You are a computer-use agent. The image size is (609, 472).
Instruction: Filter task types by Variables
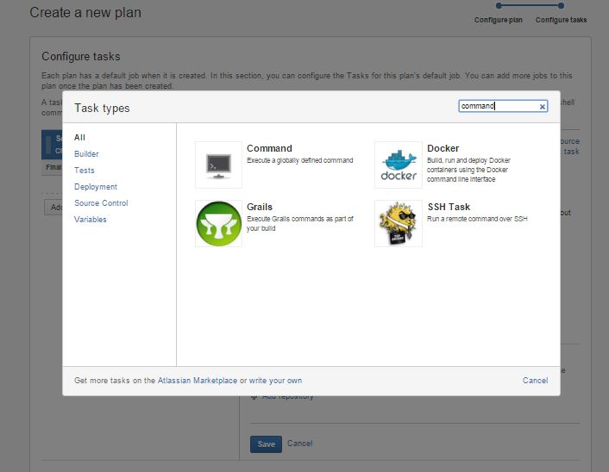click(x=90, y=219)
